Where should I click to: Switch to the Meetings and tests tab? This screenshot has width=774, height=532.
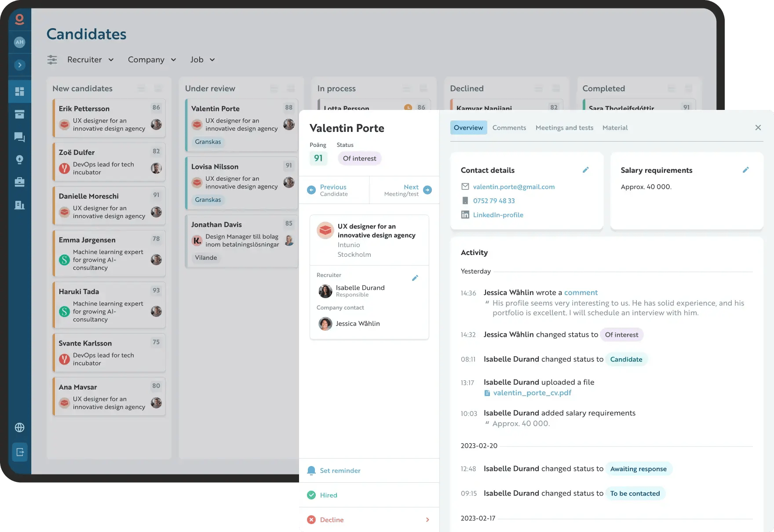564,128
